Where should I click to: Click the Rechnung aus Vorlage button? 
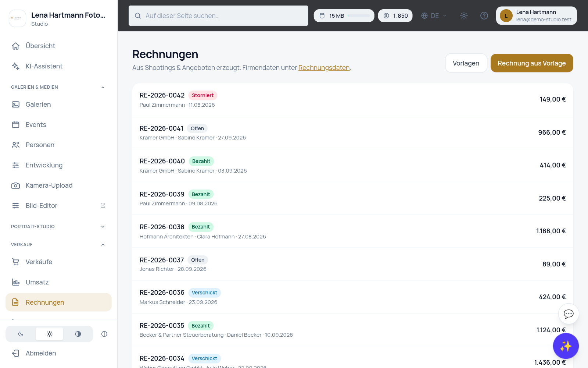click(x=532, y=63)
